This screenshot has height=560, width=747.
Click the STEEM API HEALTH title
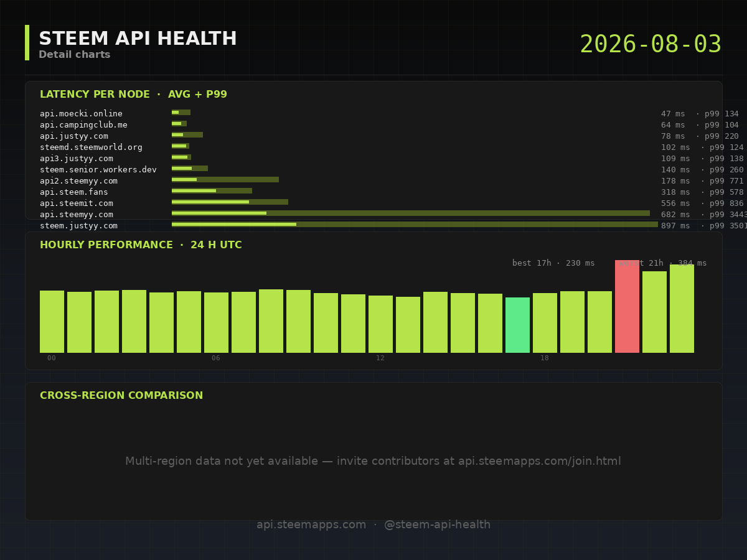tap(138, 39)
